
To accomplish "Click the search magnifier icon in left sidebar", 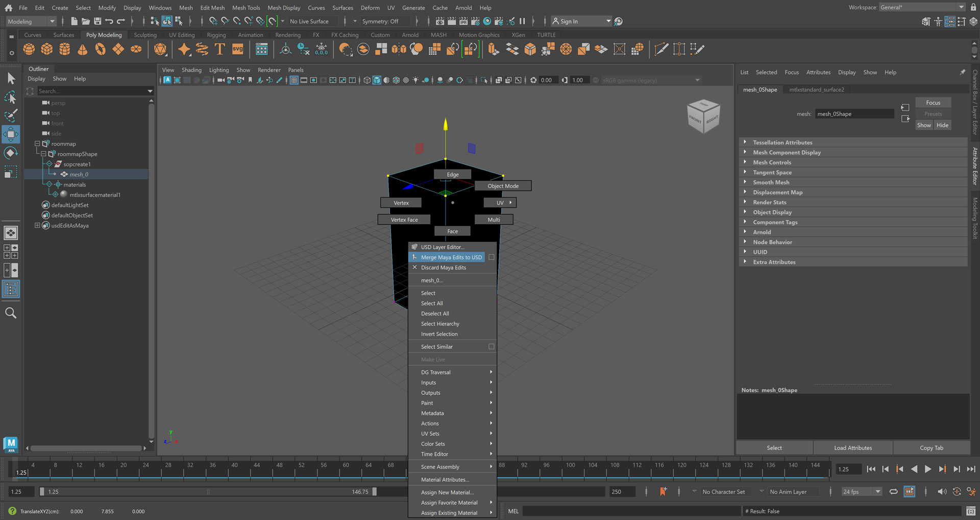I will [x=11, y=313].
